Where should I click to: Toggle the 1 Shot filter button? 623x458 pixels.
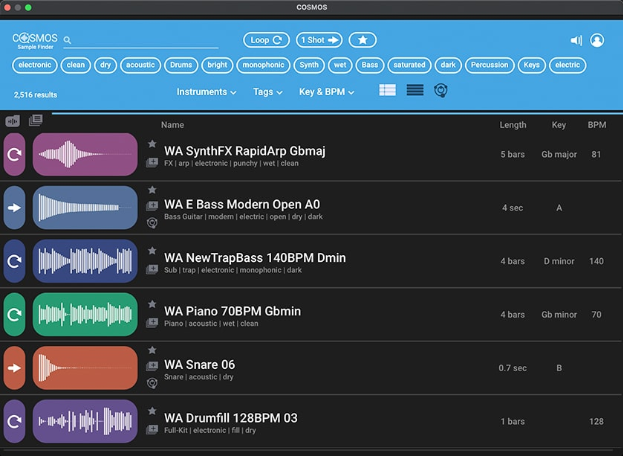click(319, 40)
